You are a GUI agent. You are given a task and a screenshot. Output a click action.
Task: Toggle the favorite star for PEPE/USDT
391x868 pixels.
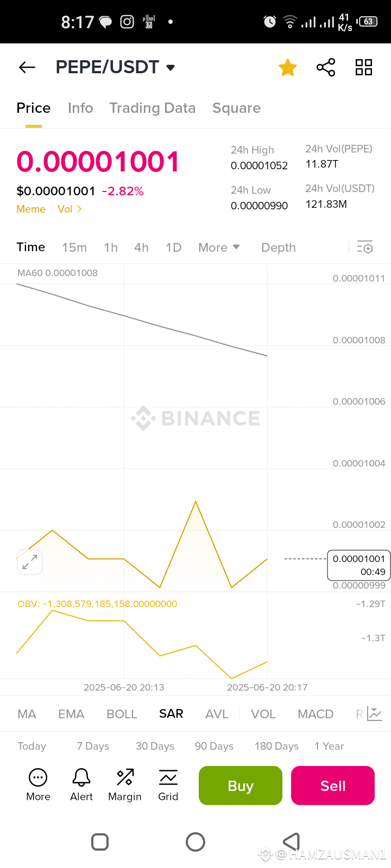(x=288, y=68)
